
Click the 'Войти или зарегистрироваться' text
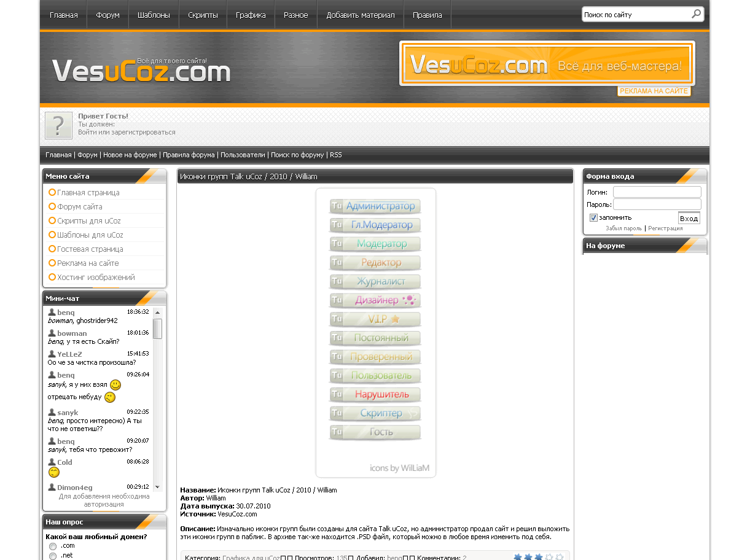click(x=127, y=132)
